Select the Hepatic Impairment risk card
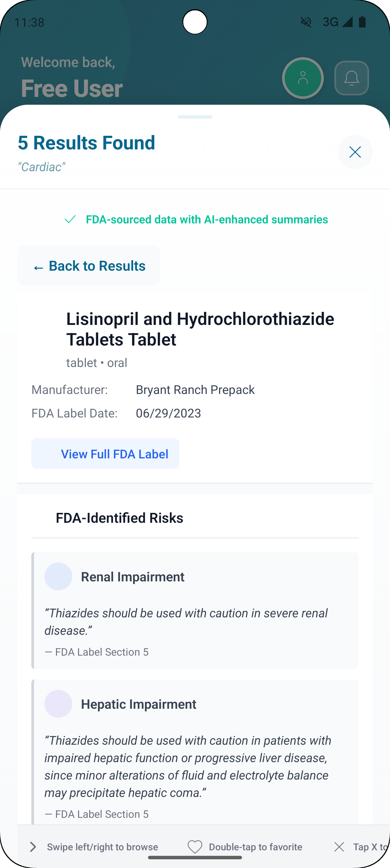 [195, 751]
